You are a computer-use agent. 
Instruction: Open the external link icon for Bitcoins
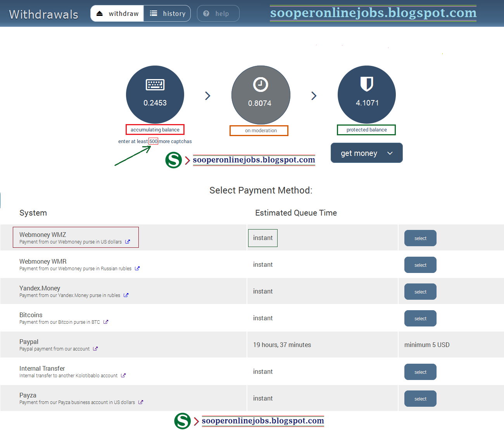tap(106, 322)
